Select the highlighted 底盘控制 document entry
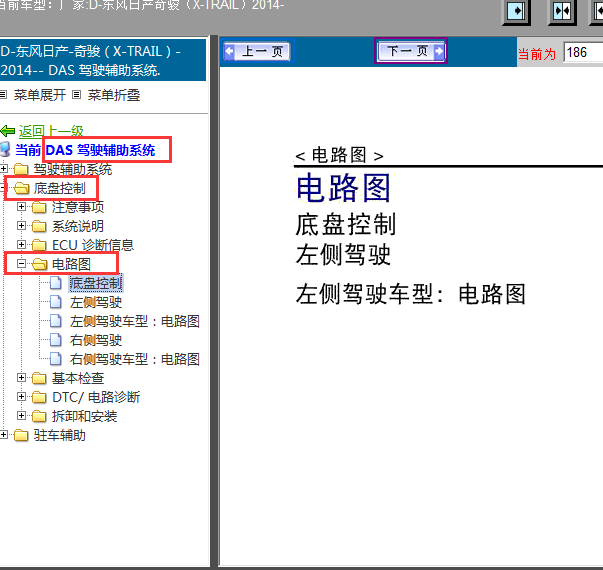Screen dimensions: 603x570 (96, 283)
